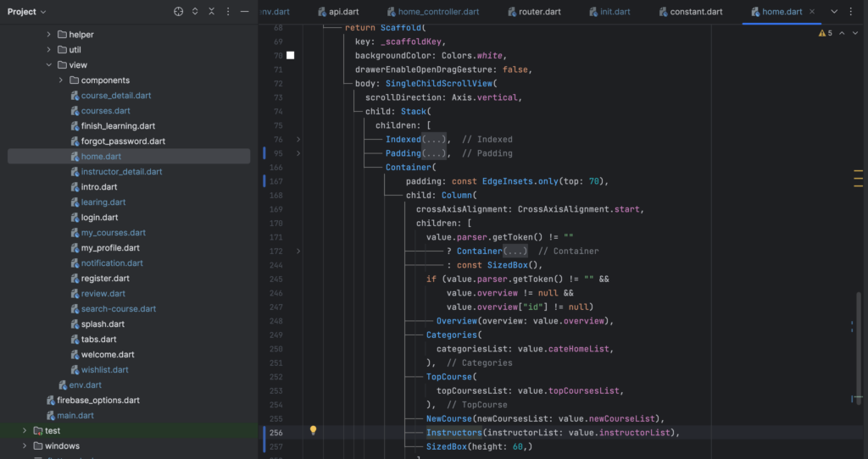868x459 pixels.
Task: Open course_detail.dart in project tree
Action: [x=115, y=96]
